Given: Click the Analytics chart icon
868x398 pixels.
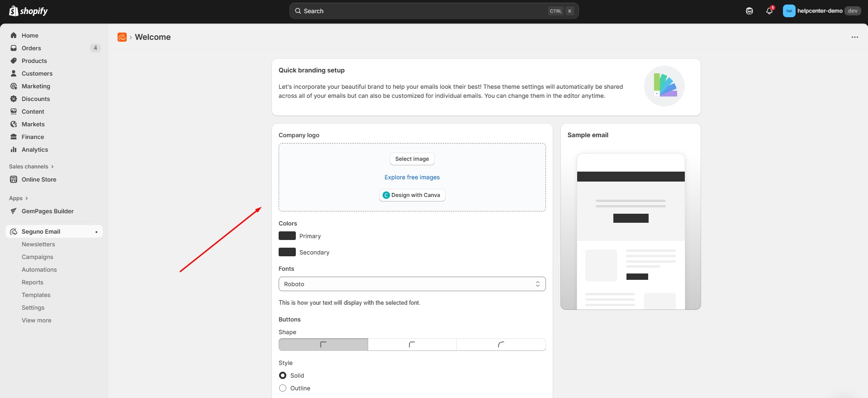Looking at the screenshot, I should pyautogui.click(x=14, y=149).
